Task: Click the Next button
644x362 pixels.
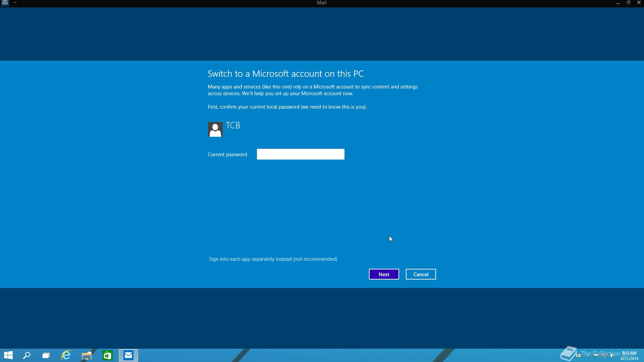Action: coord(384,274)
